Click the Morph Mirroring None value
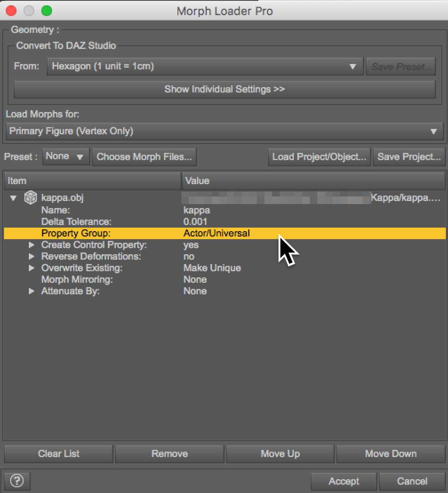The image size is (448, 493). coord(195,280)
